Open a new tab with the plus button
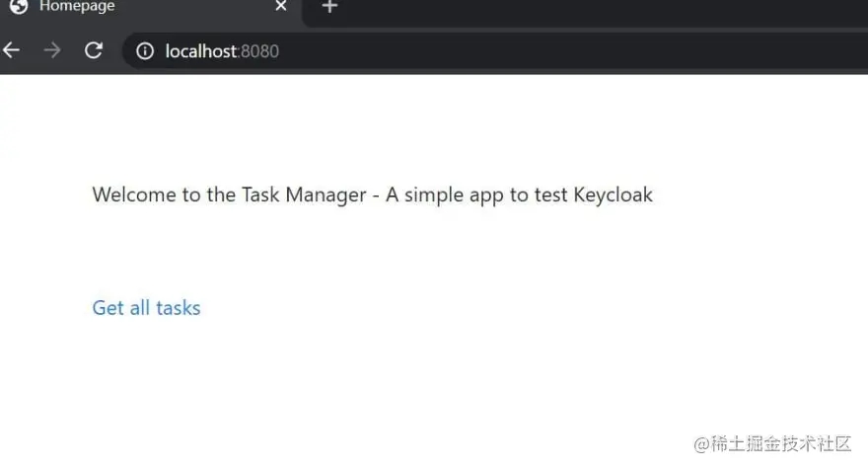 click(x=329, y=7)
